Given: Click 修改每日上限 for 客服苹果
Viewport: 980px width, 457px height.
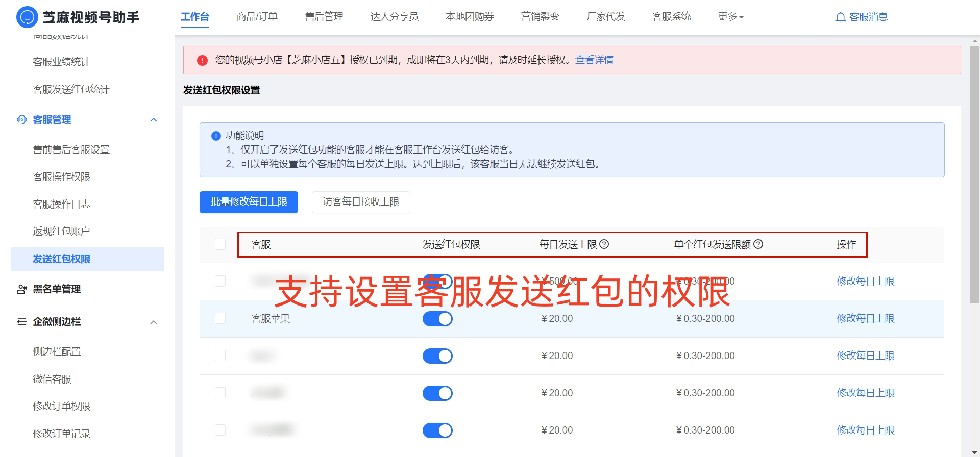Looking at the screenshot, I should (x=866, y=318).
